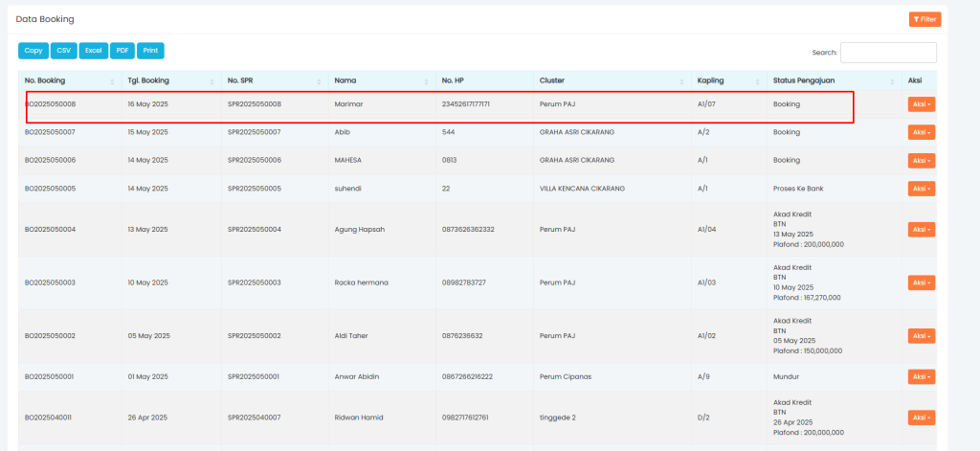This screenshot has height=451, width=980.
Task: Click the Copy export button
Action: point(33,51)
